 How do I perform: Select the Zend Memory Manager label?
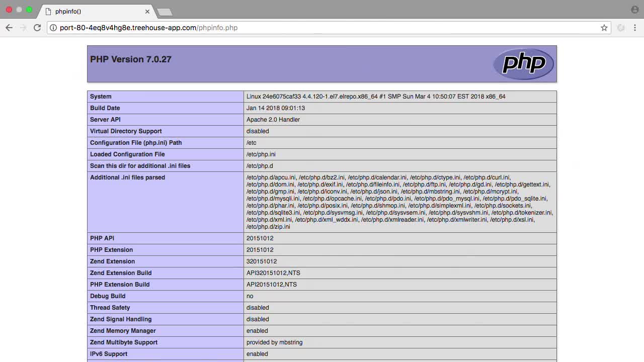[123, 331]
